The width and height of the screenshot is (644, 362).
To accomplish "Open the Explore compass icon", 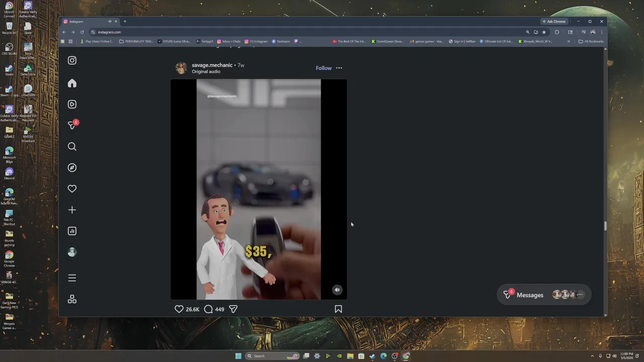I will coord(72,168).
